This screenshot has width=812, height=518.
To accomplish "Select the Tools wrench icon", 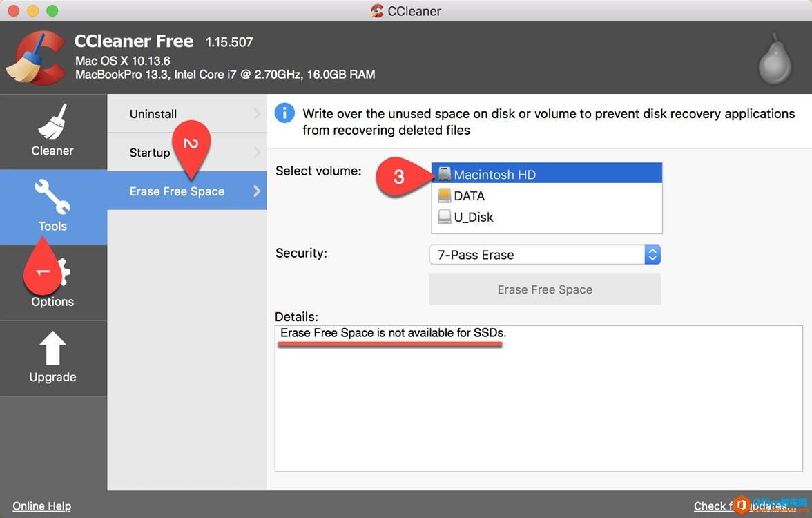I will [52, 197].
